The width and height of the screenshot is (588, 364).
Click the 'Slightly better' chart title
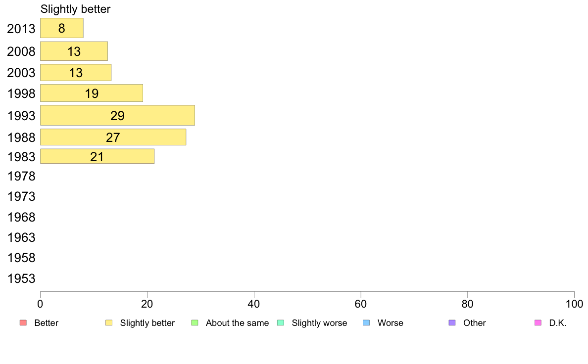point(75,9)
